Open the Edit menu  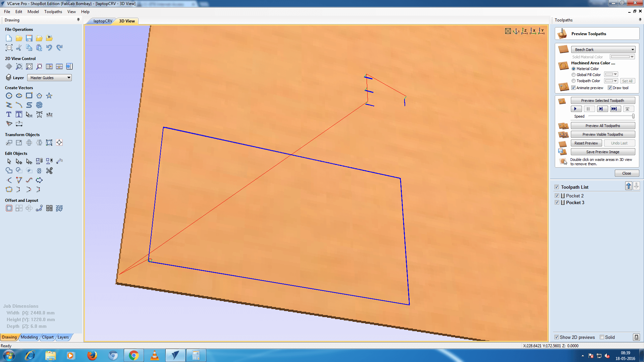click(x=19, y=11)
